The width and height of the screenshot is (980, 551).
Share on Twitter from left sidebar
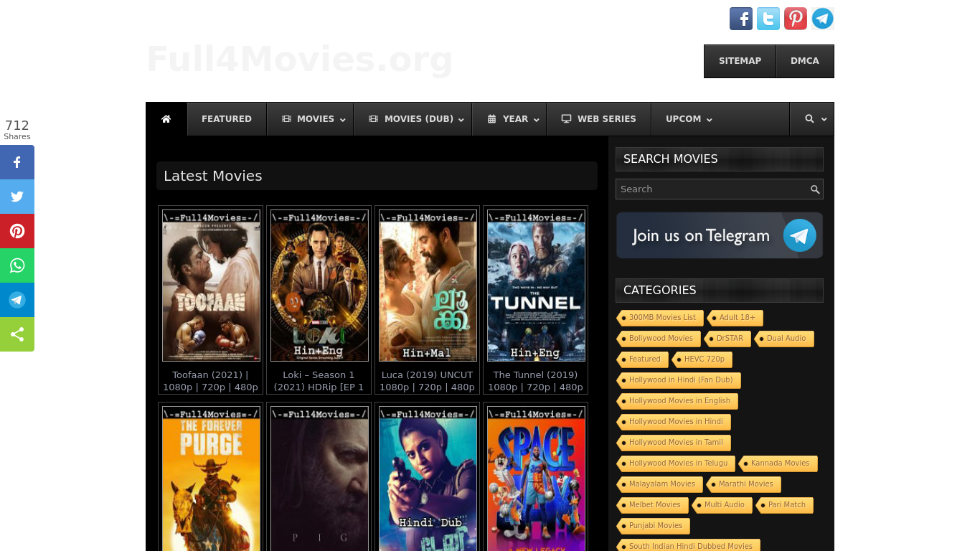[17, 197]
